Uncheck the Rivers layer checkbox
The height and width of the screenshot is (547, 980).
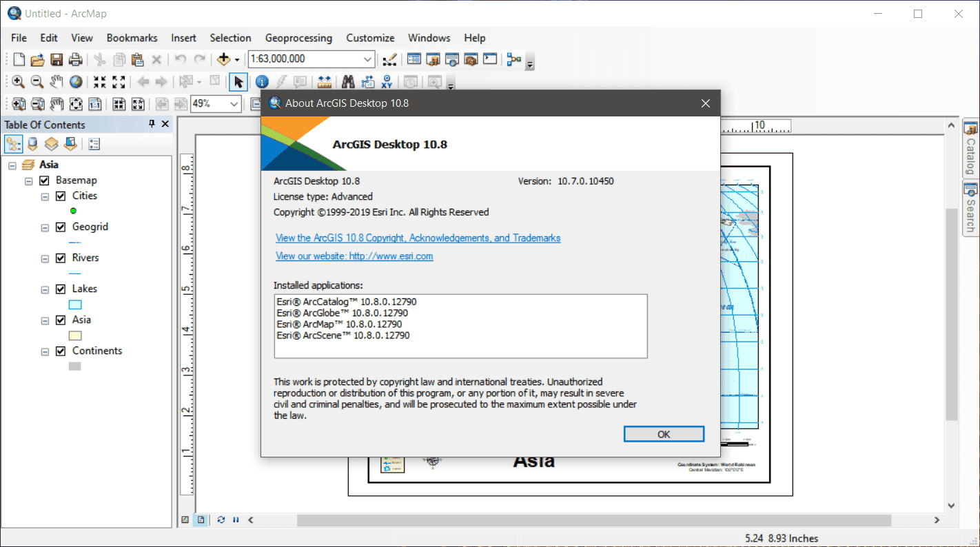61,258
